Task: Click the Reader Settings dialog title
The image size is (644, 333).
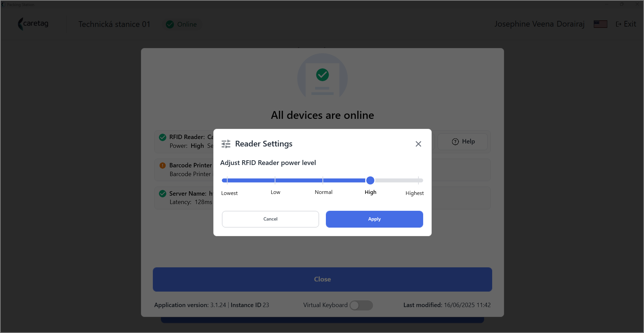Action: tap(264, 144)
